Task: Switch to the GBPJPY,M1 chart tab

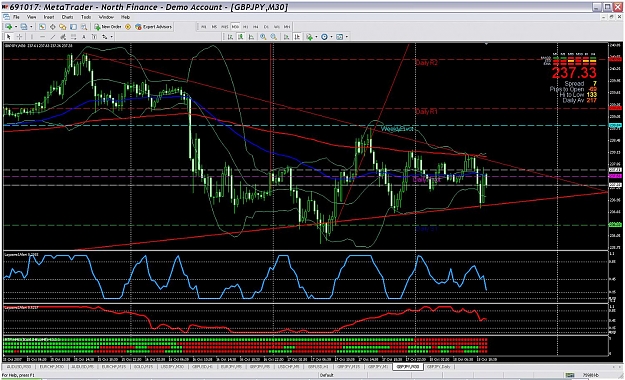Action: [377, 366]
